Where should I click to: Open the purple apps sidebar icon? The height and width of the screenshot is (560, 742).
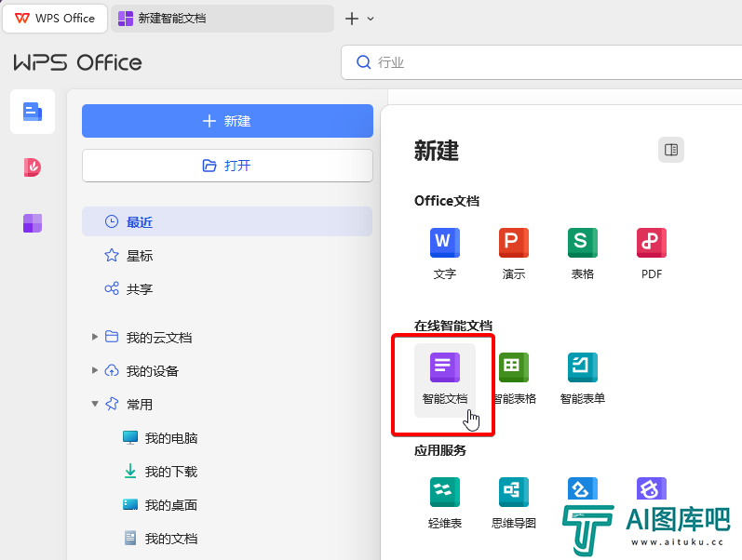(x=33, y=223)
